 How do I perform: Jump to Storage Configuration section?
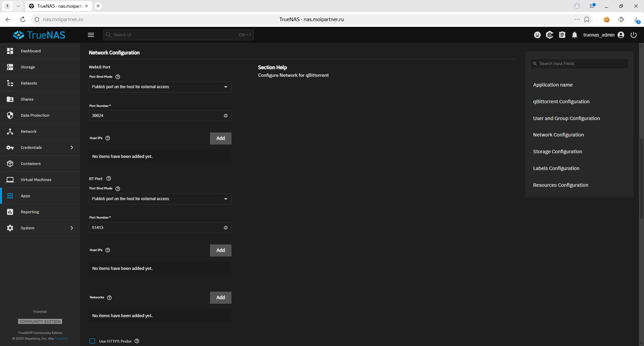coord(557,152)
